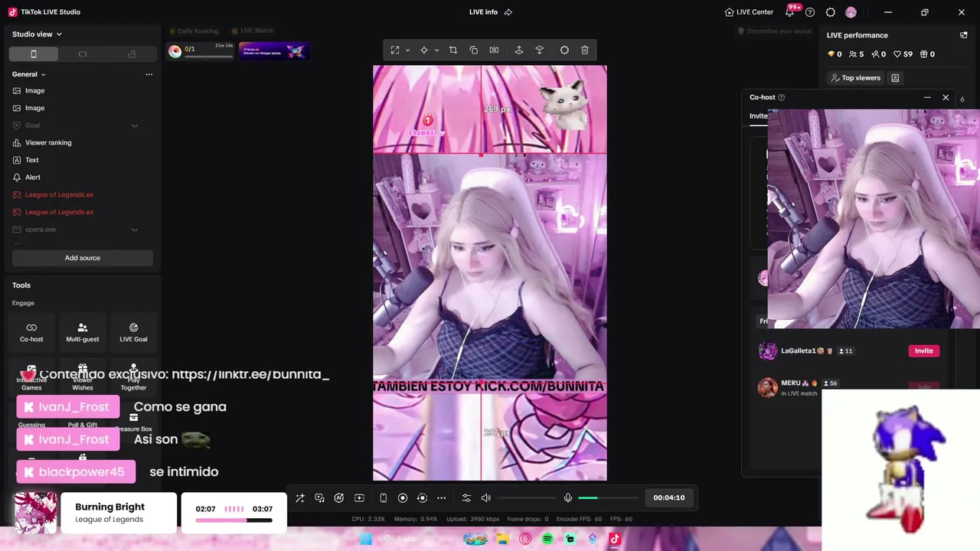Duplicate the selected source
This screenshot has height=551, width=980.
click(474, 50)
